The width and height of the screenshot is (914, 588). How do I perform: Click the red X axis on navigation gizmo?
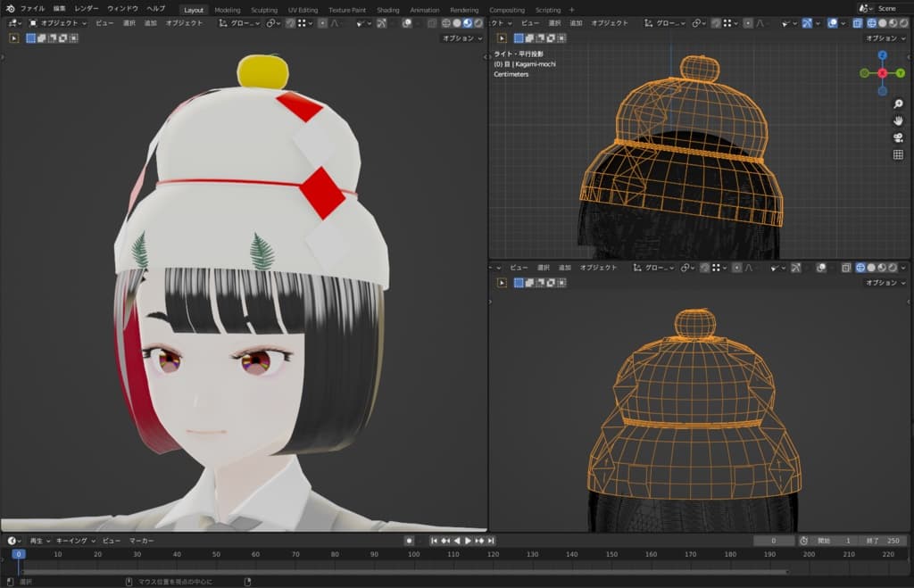[883, 72]
